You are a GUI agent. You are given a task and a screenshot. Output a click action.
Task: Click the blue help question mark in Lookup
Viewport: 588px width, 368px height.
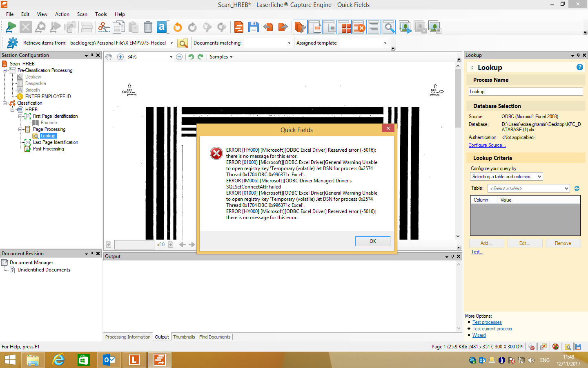(x=579, y=67)
